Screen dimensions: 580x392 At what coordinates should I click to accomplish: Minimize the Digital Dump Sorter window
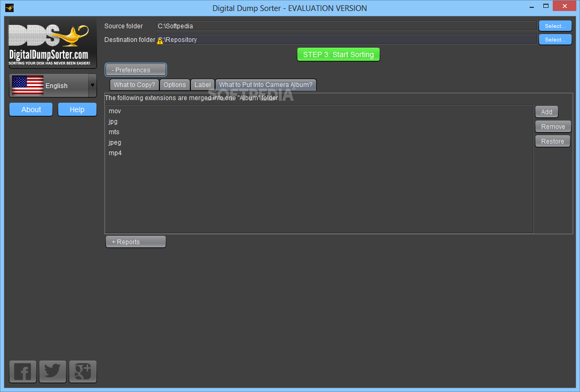532,6
